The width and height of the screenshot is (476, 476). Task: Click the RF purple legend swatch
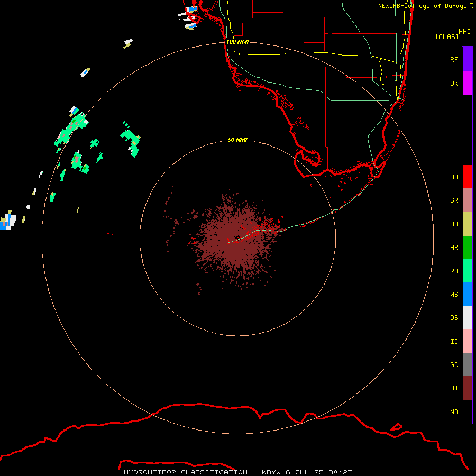[x=467, y=59]
